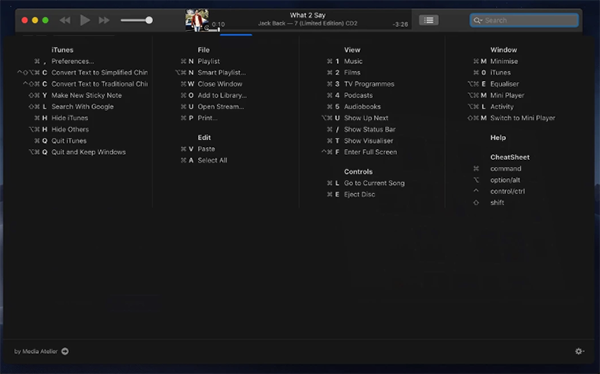Open the CheatSheet gear settings menu

[x=579, y=351]
